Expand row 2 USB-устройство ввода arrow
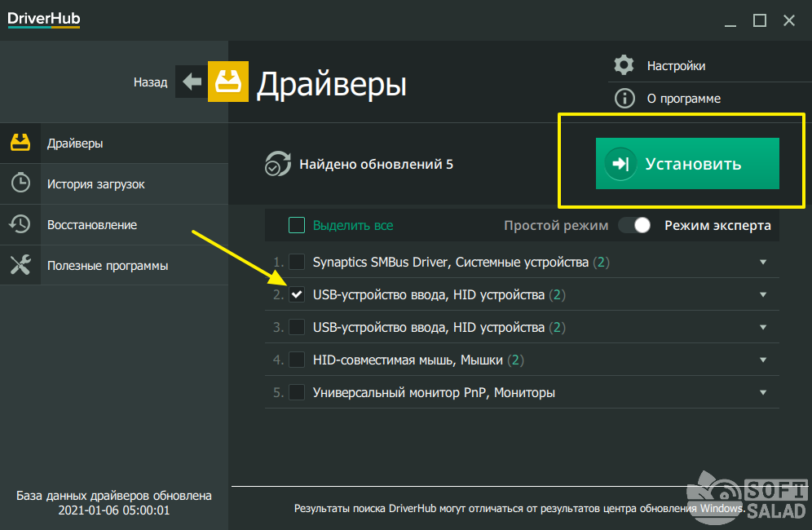 point(763,295)
